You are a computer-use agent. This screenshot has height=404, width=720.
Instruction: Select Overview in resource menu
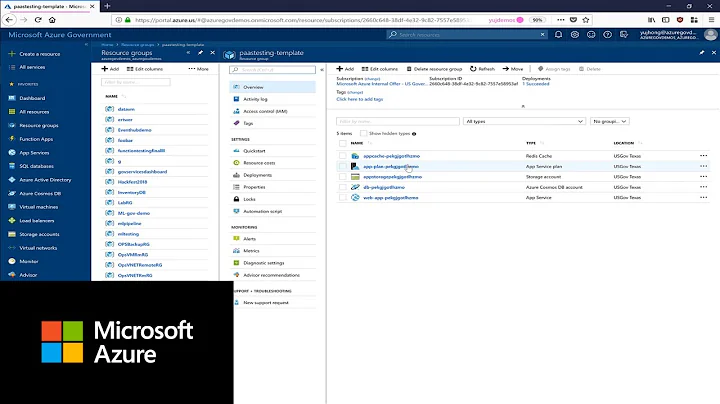273,87
